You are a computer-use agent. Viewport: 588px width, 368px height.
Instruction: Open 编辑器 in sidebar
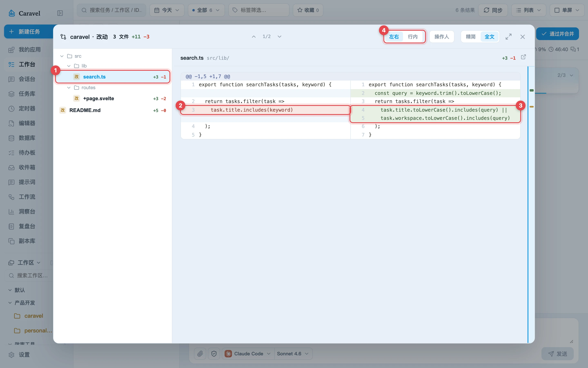[27, 123]
